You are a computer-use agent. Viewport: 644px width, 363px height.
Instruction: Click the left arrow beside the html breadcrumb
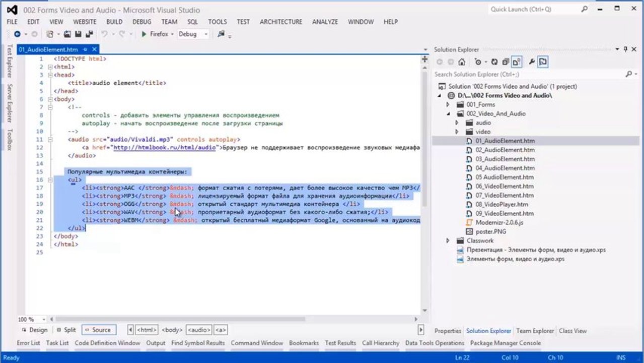130,330
